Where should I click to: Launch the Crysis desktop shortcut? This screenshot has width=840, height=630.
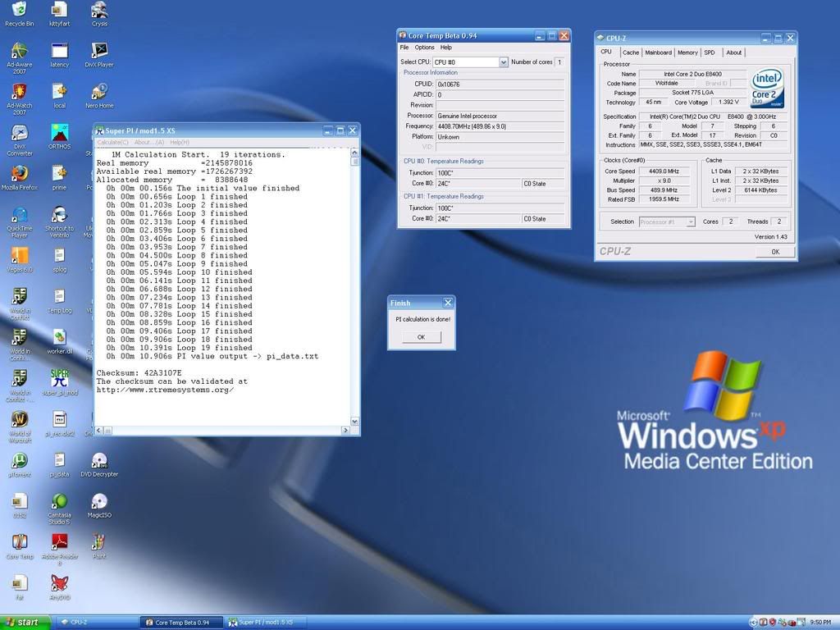click(x=99, y=14)
